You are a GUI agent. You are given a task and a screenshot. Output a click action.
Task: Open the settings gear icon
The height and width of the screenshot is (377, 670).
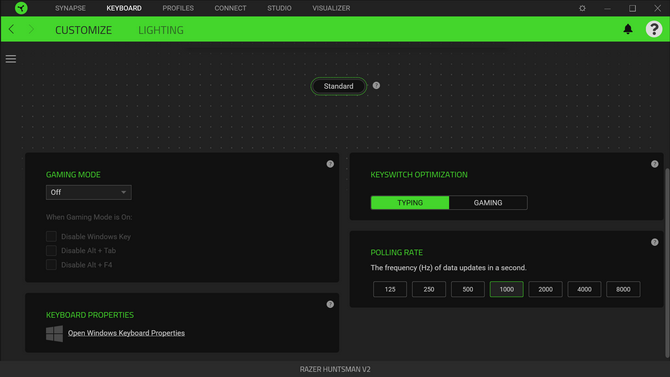582,8
